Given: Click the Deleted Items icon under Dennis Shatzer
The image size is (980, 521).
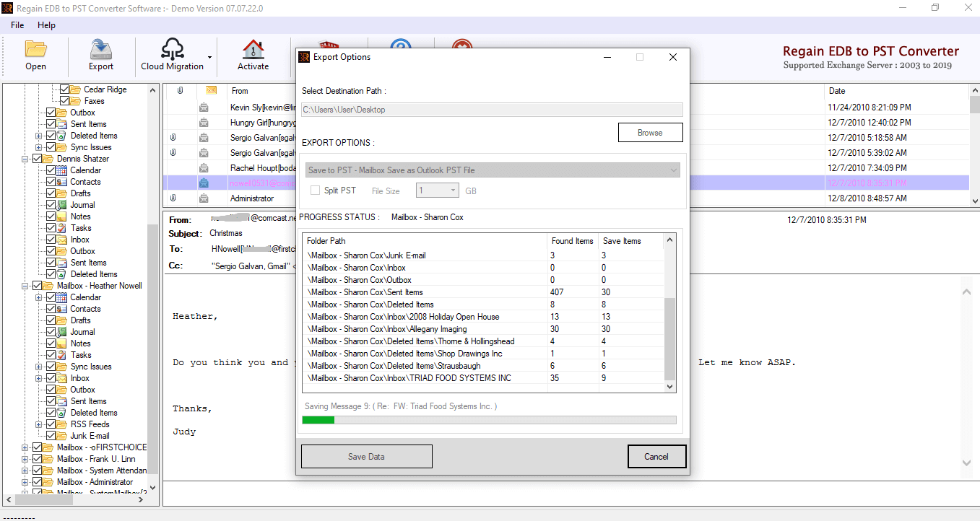Looking at the screenshot, I should click(x=62, y=274).
